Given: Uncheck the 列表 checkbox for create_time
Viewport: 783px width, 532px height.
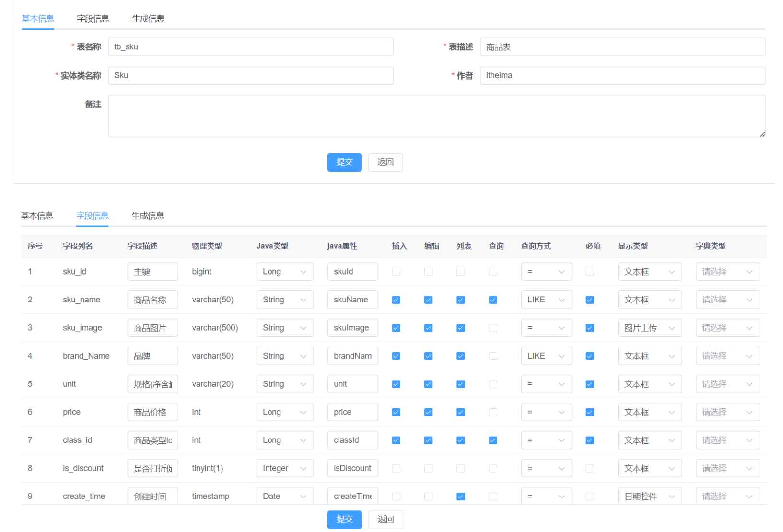Looking at the screenshot, I should (460, 496).
